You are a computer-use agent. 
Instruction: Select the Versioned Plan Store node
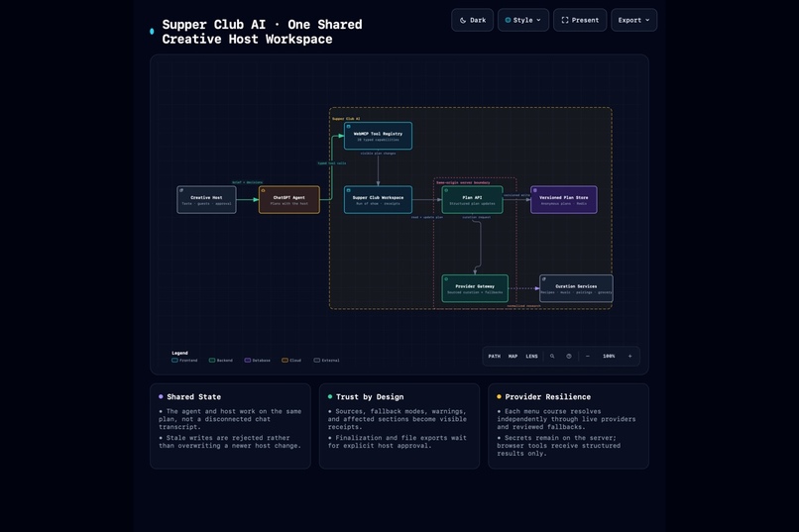564,199
